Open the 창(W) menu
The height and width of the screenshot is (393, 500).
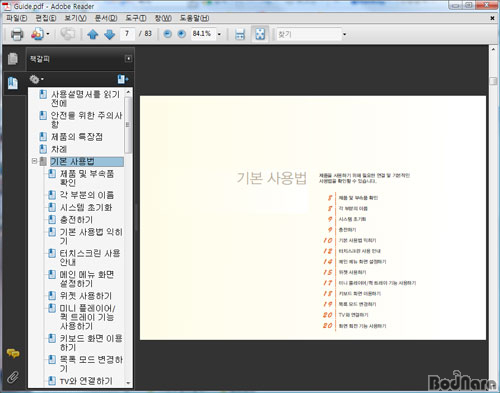pyautogui.click(x=163, y=18)
